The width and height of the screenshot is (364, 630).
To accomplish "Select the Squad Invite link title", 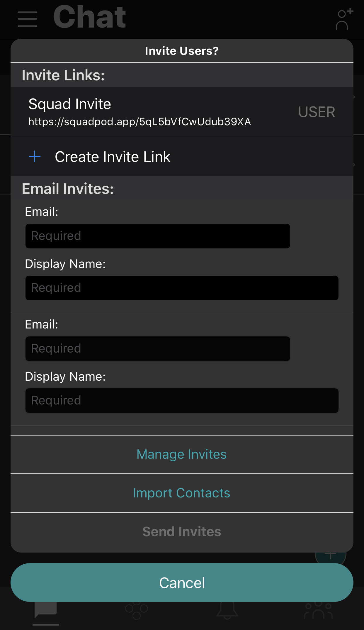I will [x=70, y=104].
